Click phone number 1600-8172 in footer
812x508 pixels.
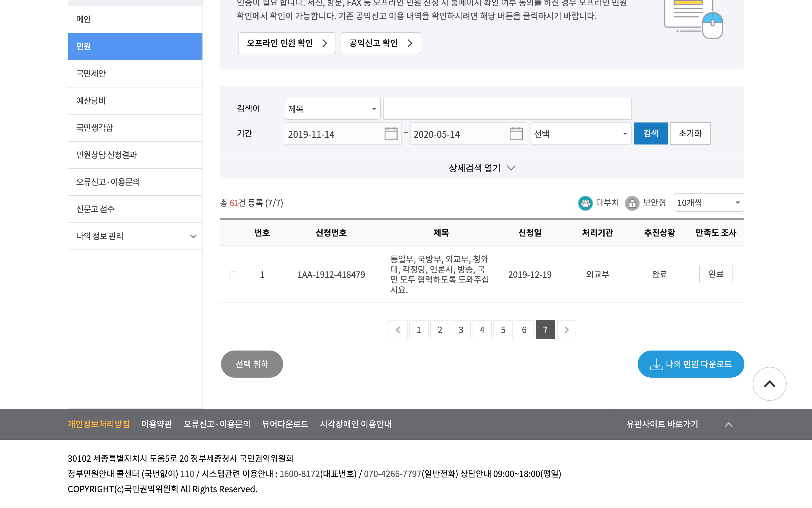pyautogui.click(x=300, y=474)
